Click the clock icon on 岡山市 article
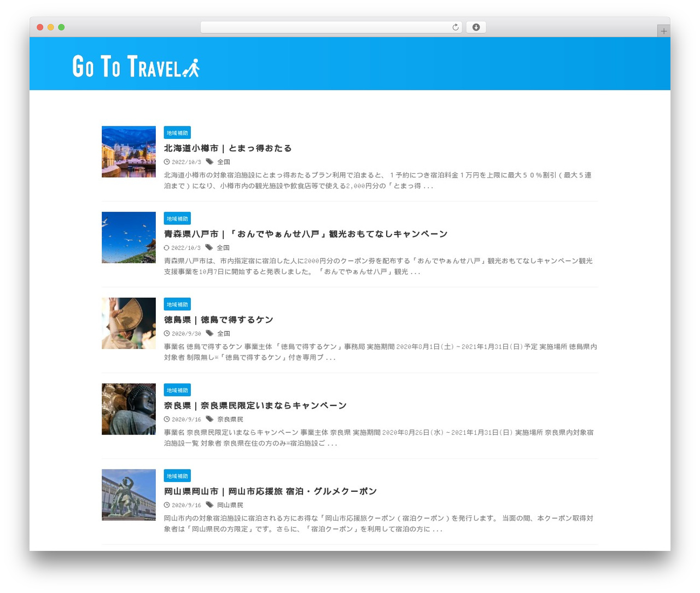This screenshot has width=700, height=593. pos(167,505)
